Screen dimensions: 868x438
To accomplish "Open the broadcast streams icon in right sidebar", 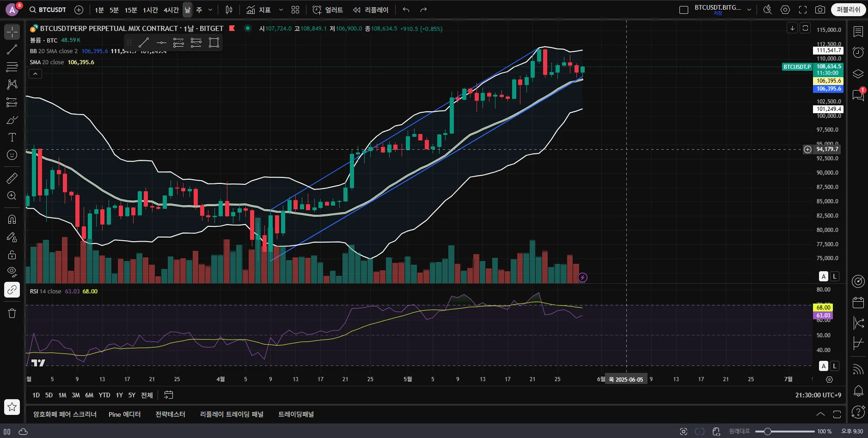I will click(858, 369).
